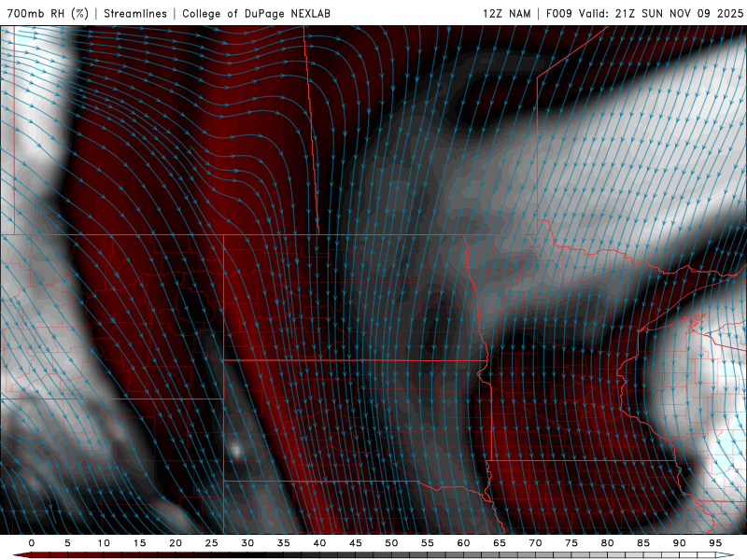The height and width of the screenshot is (560, 747).
Task: Click the "College of DuPage NEXLAB" text
Action: pos(256,13)
